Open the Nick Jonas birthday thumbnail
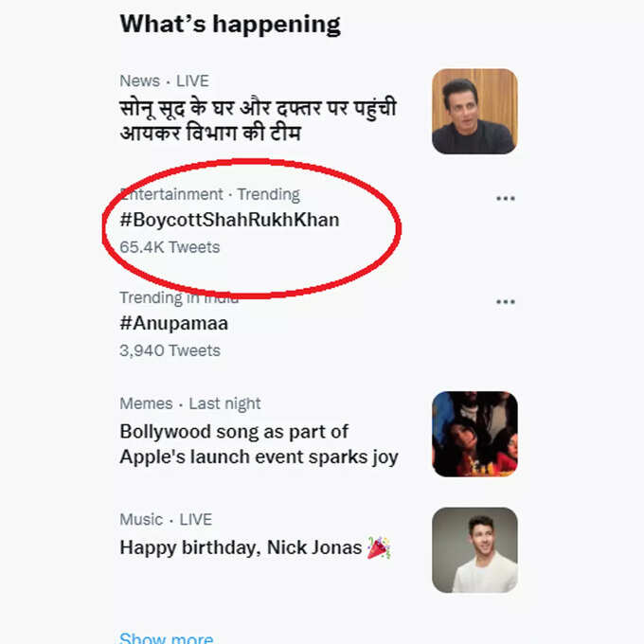This screenshot has height=644, width=644. point(474,550)
